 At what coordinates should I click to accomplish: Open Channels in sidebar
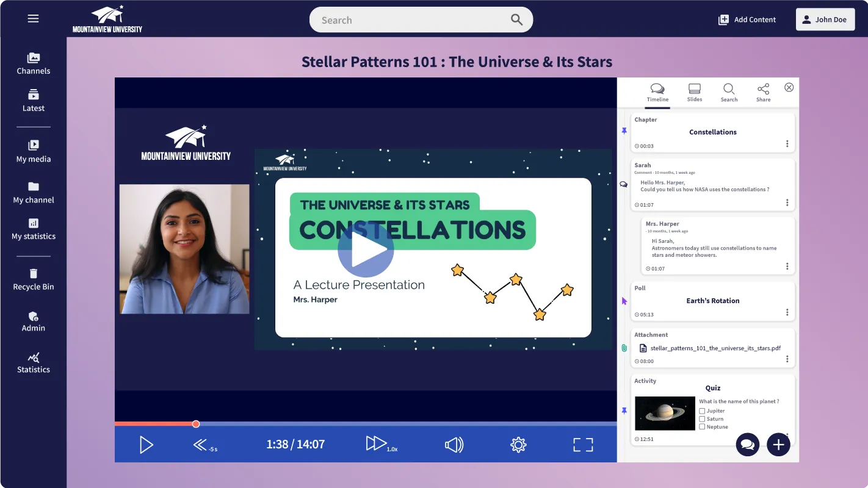click(x=34, y=64)
